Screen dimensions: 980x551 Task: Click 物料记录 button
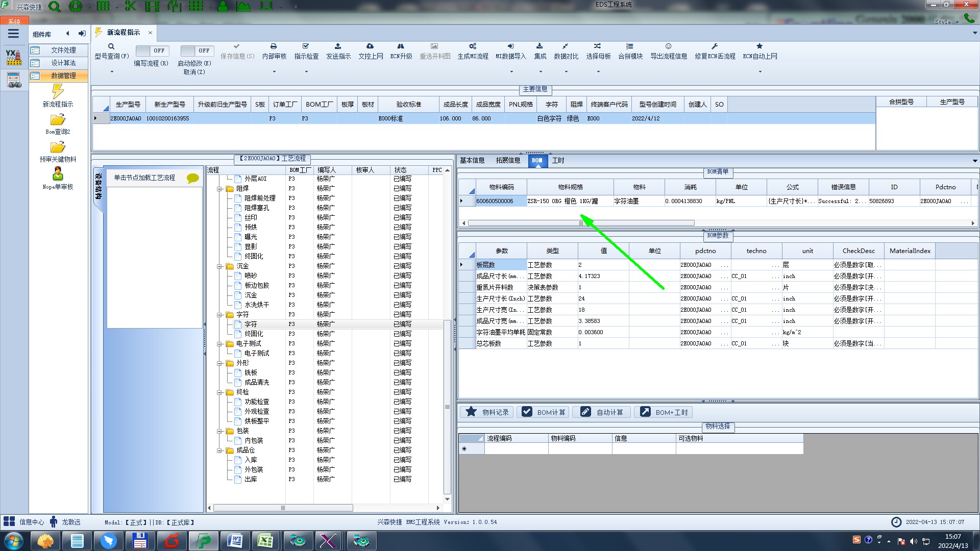487,412
